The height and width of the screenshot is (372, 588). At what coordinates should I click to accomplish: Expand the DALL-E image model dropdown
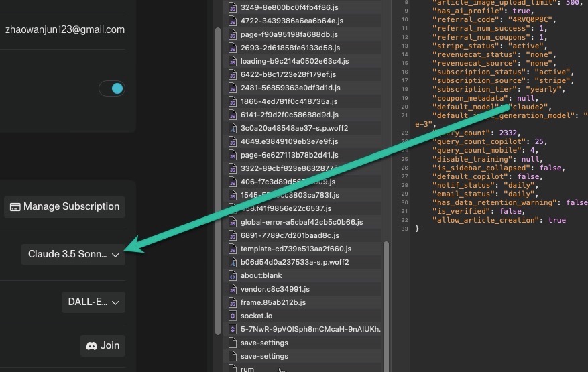(93, 302)
